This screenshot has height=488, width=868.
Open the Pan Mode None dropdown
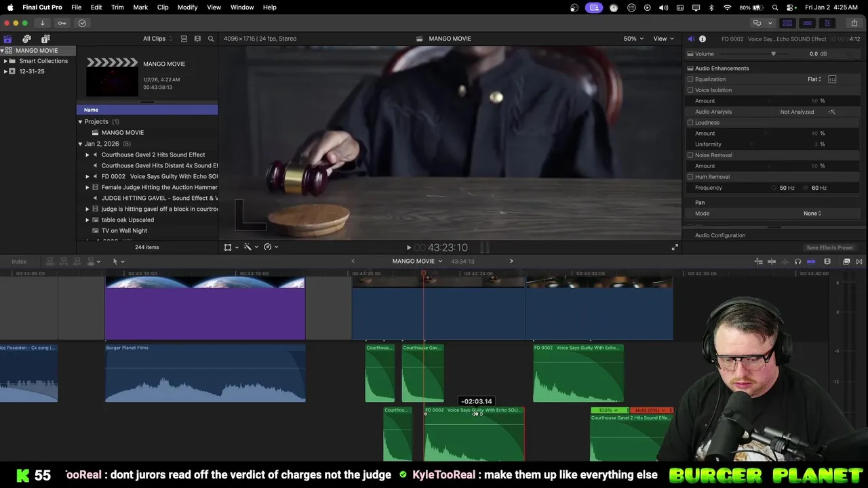click(x=812, y=213)
